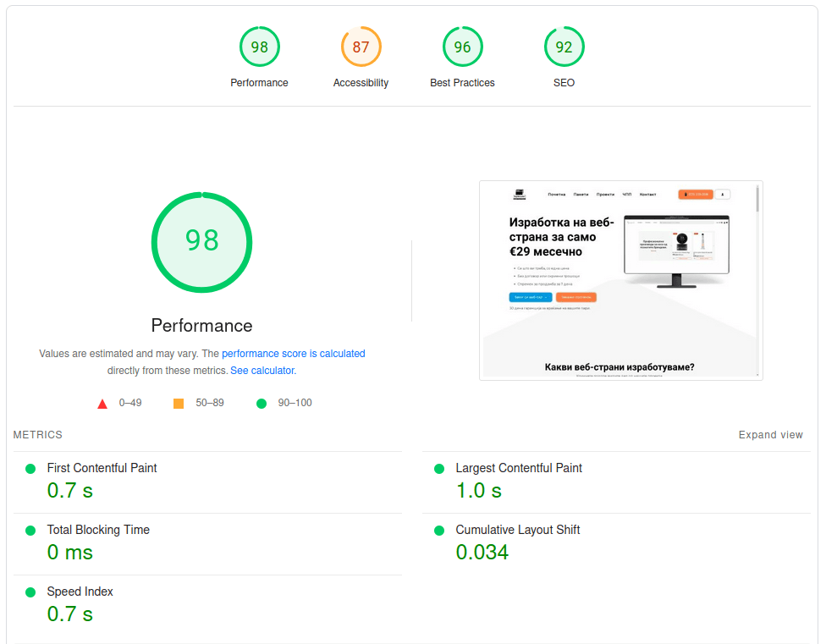
Task: Click the Performance 98 gauge in top summary row
Action: [259, 47]
